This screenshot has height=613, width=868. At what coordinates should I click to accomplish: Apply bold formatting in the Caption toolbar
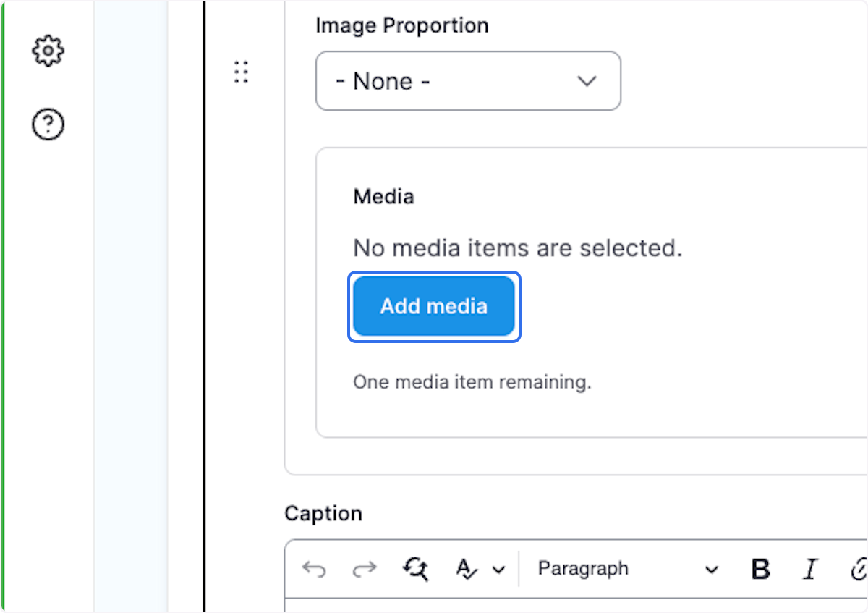click(x=759, y=570)
